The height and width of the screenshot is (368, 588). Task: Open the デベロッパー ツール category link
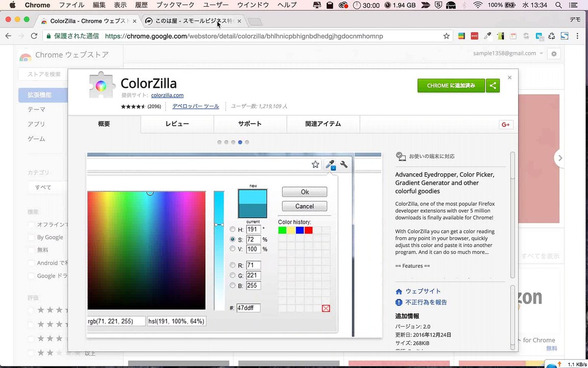tap(196, 106)
